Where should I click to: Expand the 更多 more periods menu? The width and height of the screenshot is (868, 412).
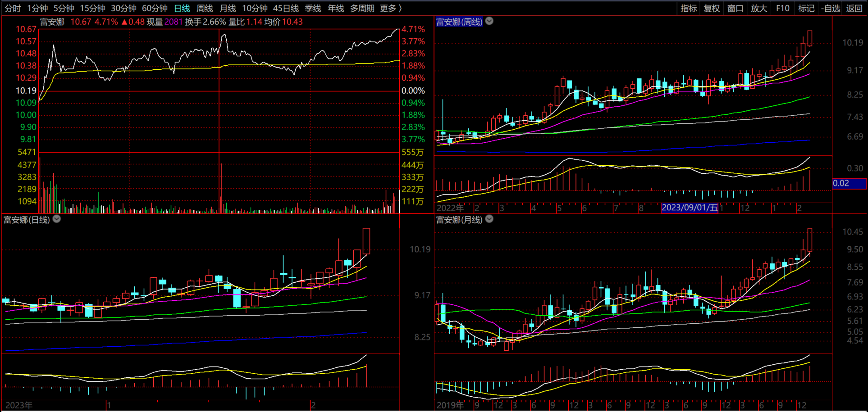tap(390, 9)
